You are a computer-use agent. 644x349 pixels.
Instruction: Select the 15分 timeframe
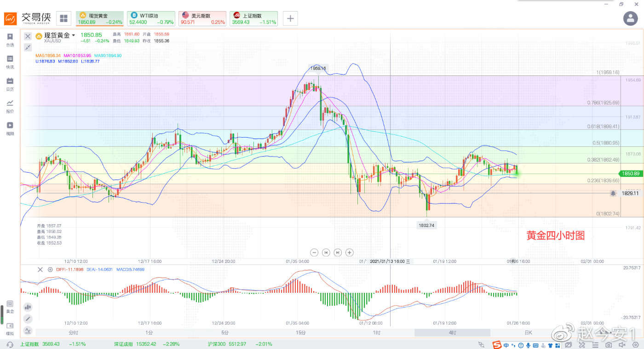301,332
